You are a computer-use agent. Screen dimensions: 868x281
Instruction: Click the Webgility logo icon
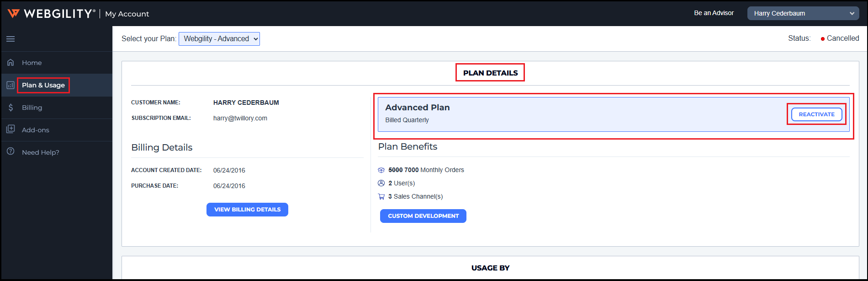13,13
